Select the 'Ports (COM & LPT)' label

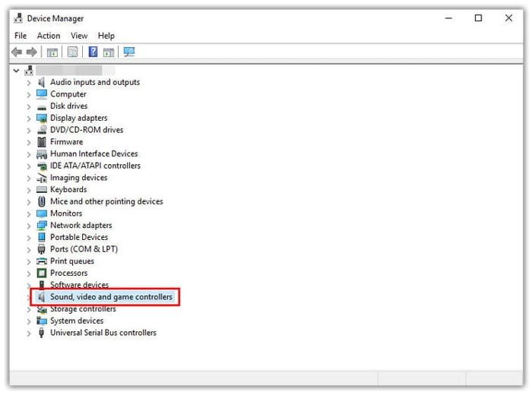(84, 249)
